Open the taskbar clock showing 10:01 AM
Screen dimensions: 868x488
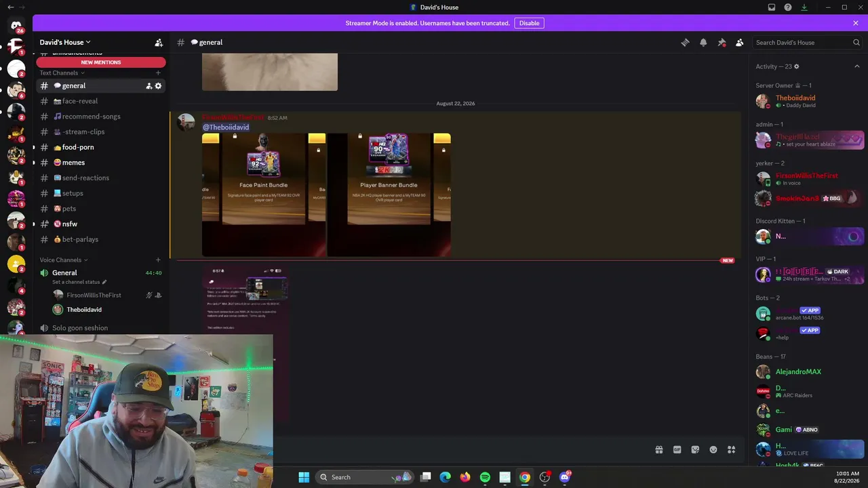point(848,477)
